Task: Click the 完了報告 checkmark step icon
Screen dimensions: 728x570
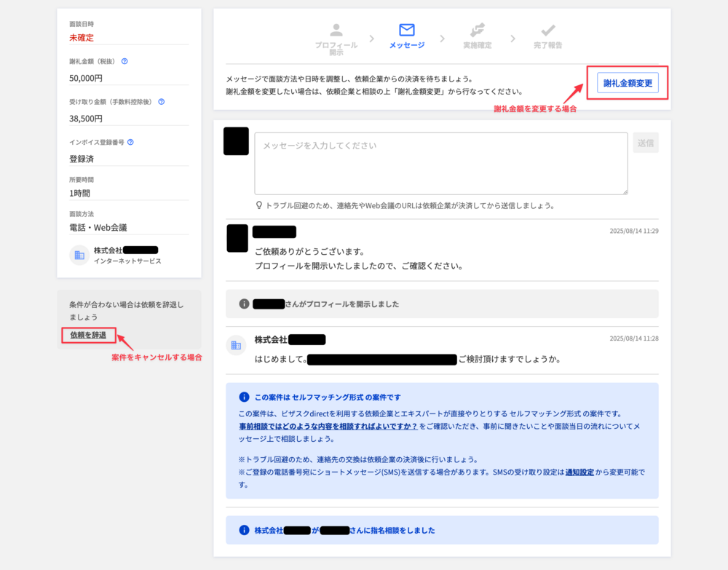Action: point(548,31)
